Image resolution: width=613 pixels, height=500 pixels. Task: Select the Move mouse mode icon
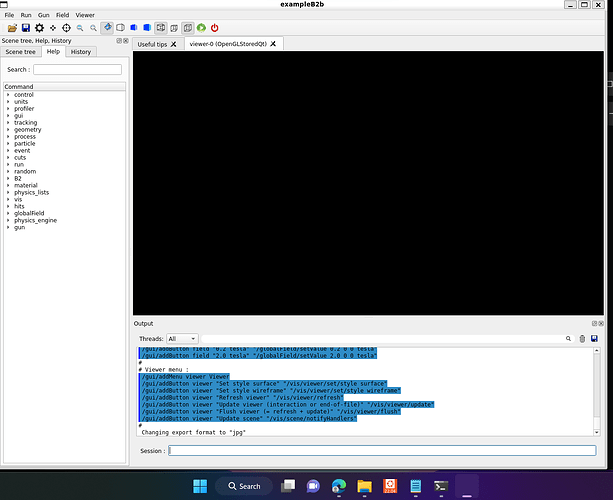pyautogui.click(x=53, y=28)
